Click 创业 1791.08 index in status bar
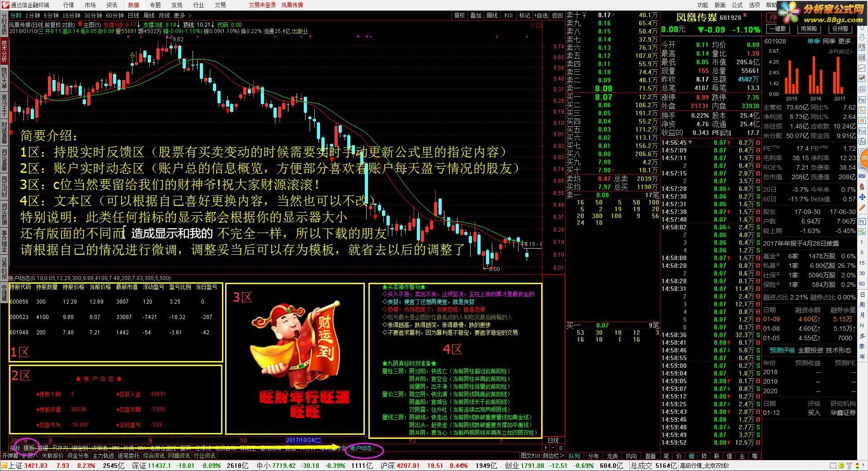The image size is (868, 471). [x=524, y=466]
